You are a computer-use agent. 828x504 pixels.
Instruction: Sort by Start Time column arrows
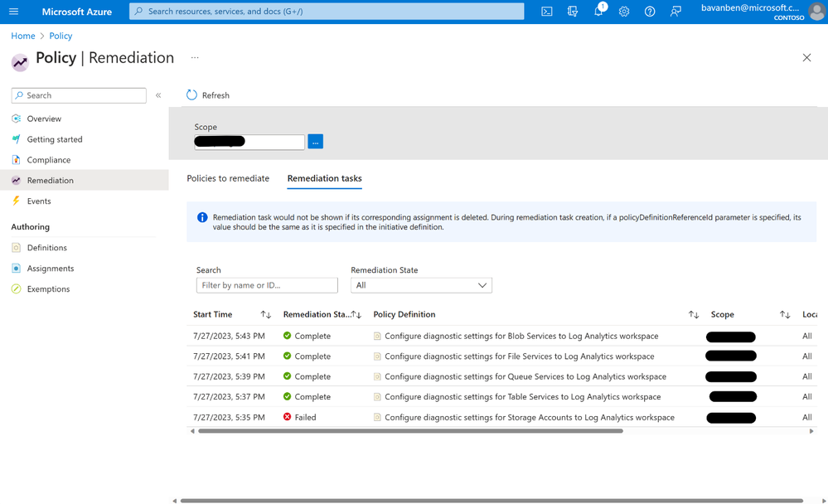[x=265, y=315]
